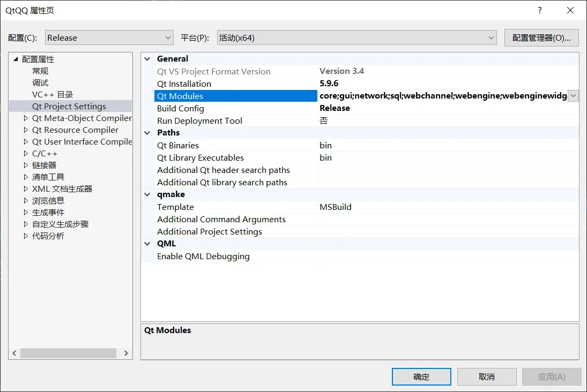Cancel with the 取消 button
Screen dimensions: 587x392
(487, 376)
